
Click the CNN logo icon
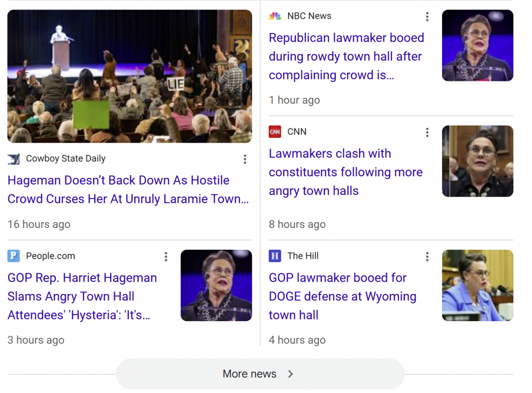pos(275,132)
